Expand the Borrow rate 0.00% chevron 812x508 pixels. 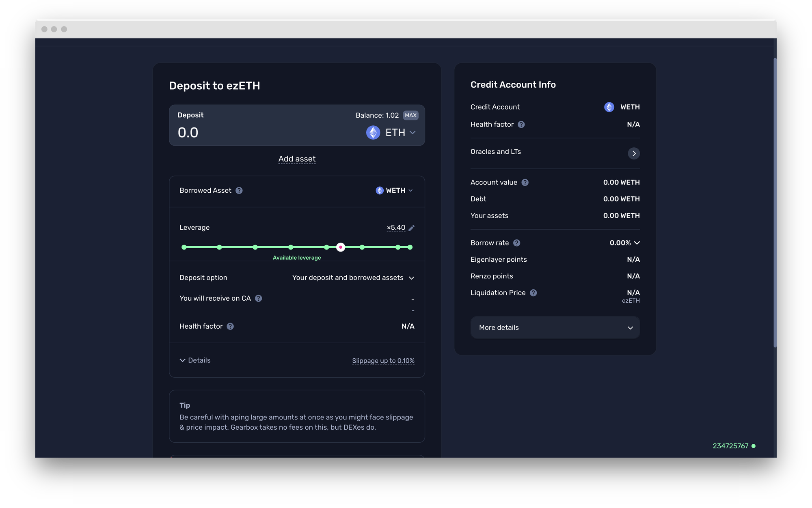coord(637,243)
